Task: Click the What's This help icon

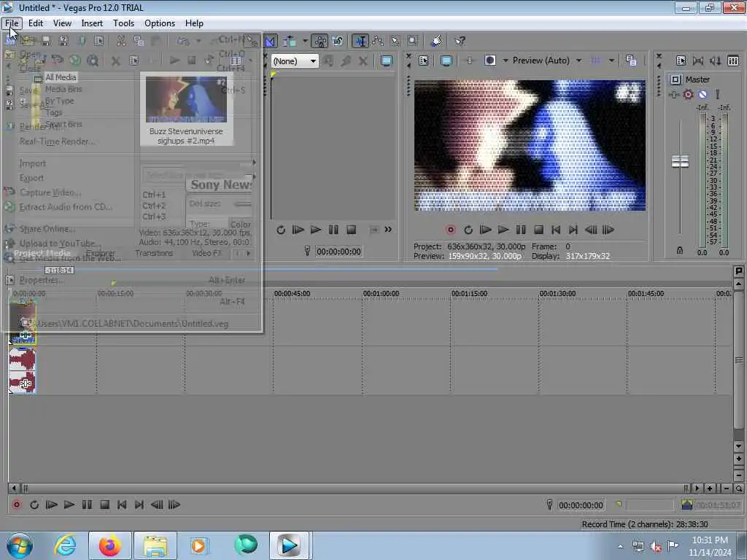Action: pos(460,41)
